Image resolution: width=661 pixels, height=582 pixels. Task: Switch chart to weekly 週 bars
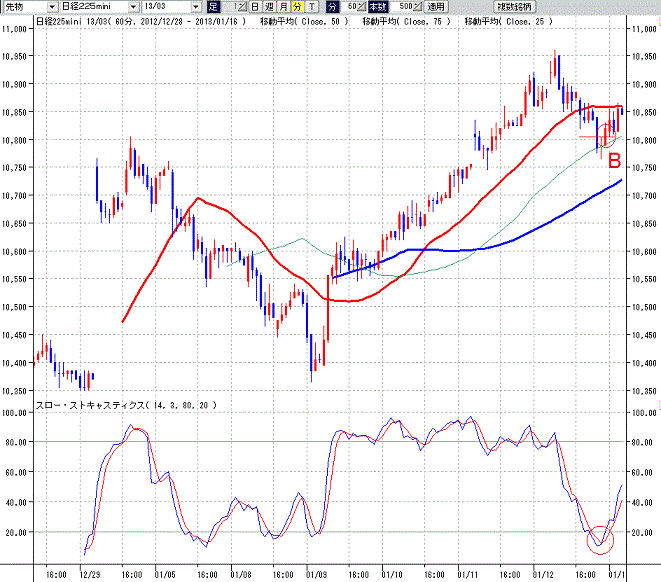click(x=269, y=7)
